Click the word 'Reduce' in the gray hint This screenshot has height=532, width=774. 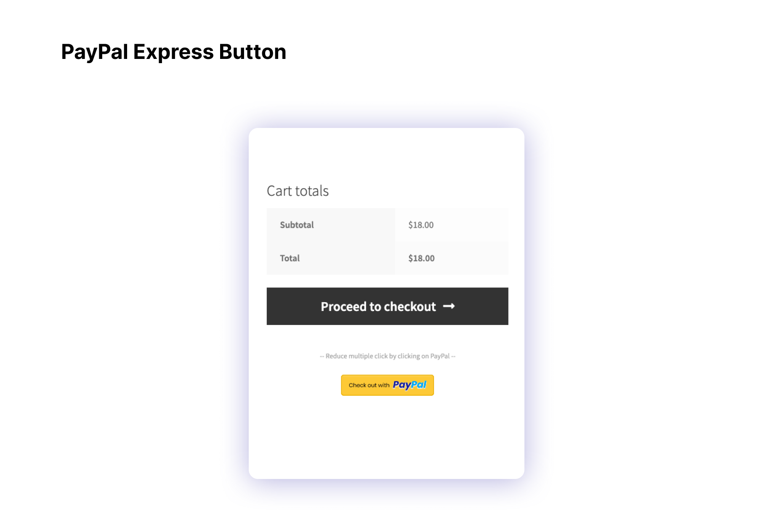click(336, 356)
